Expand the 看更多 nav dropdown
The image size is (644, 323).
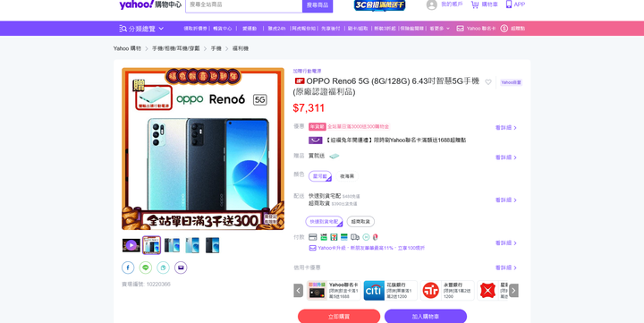click(439, 29)
